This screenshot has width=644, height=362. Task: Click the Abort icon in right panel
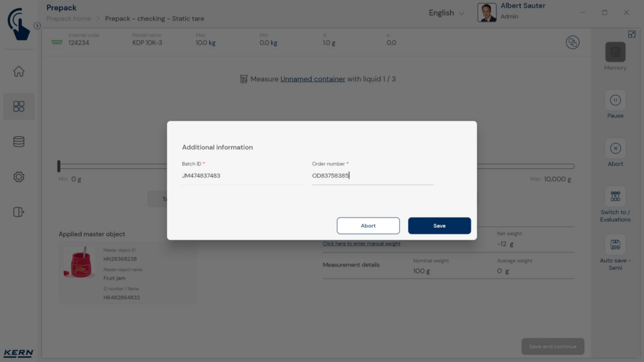tap(615, 149)
